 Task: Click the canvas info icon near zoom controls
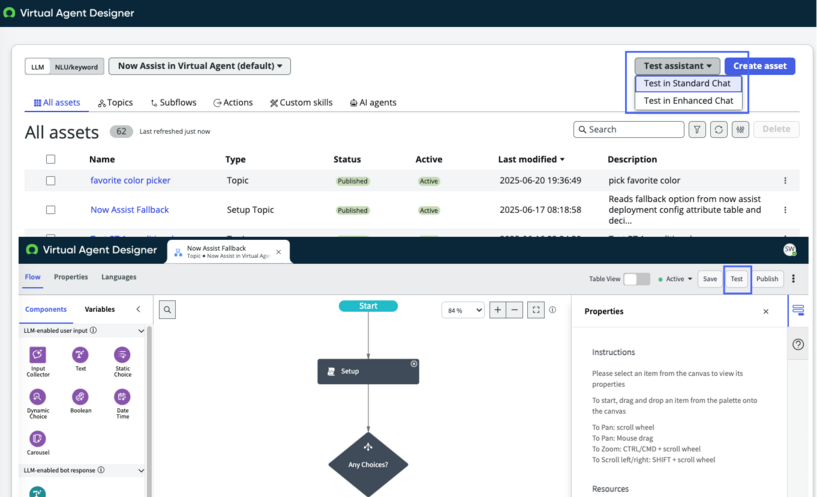click(553, 309)
